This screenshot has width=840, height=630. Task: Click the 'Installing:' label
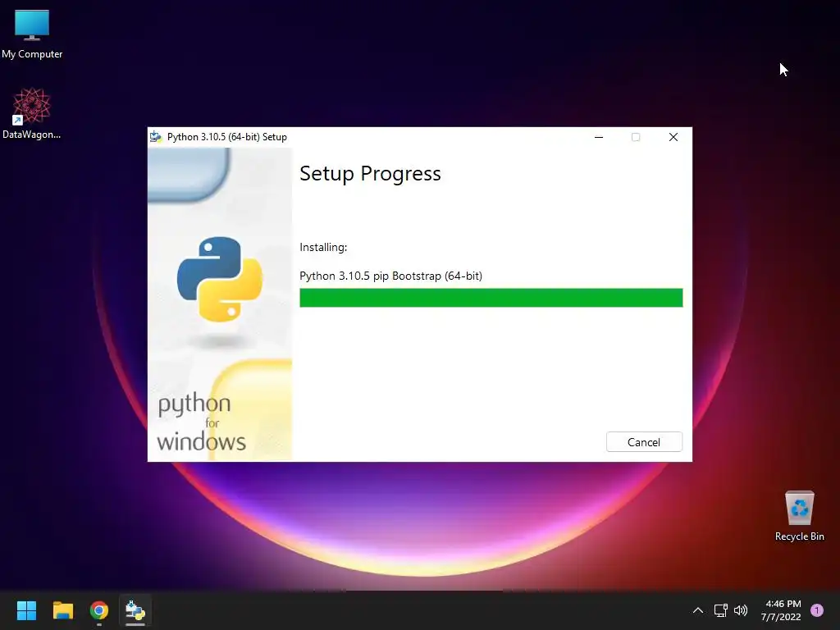pos(323,247)
